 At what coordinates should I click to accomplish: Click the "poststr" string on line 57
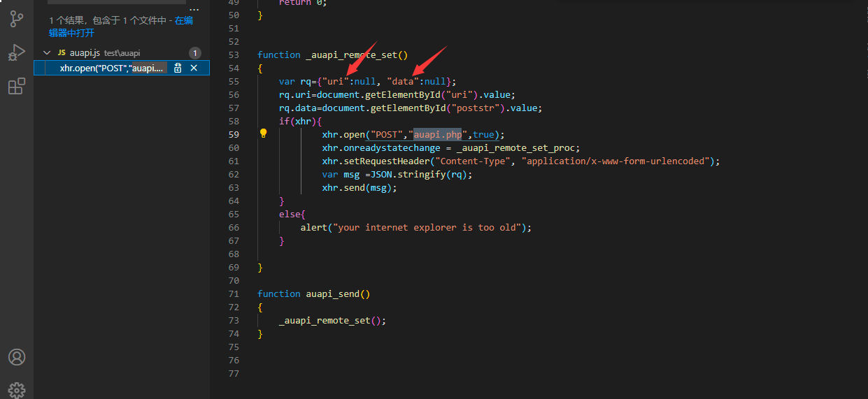pos(475,108)
